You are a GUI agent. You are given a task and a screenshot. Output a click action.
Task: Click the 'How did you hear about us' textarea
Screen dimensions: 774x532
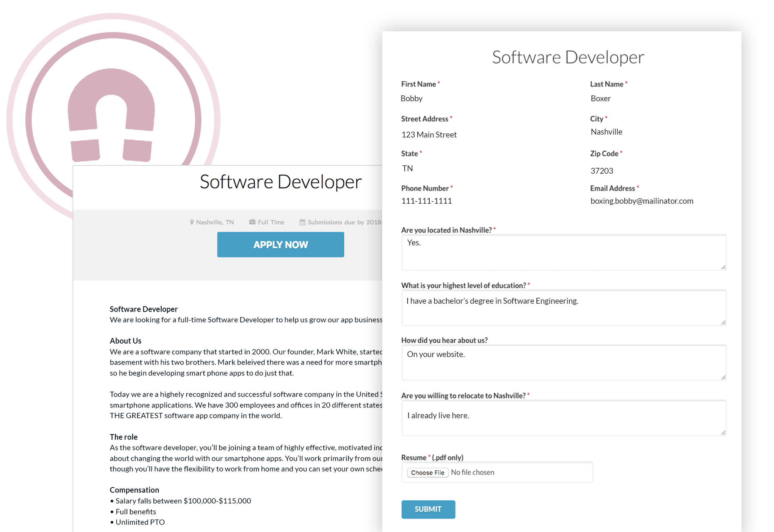564,363
